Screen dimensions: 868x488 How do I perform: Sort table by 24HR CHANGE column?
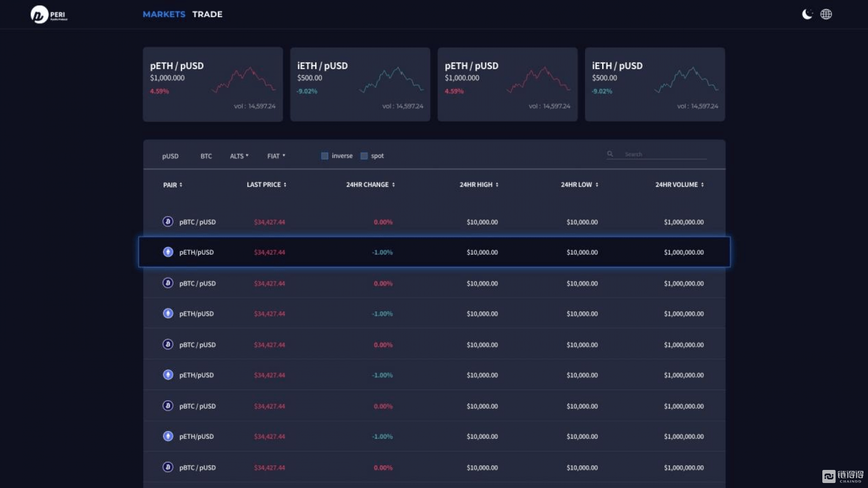371,184
